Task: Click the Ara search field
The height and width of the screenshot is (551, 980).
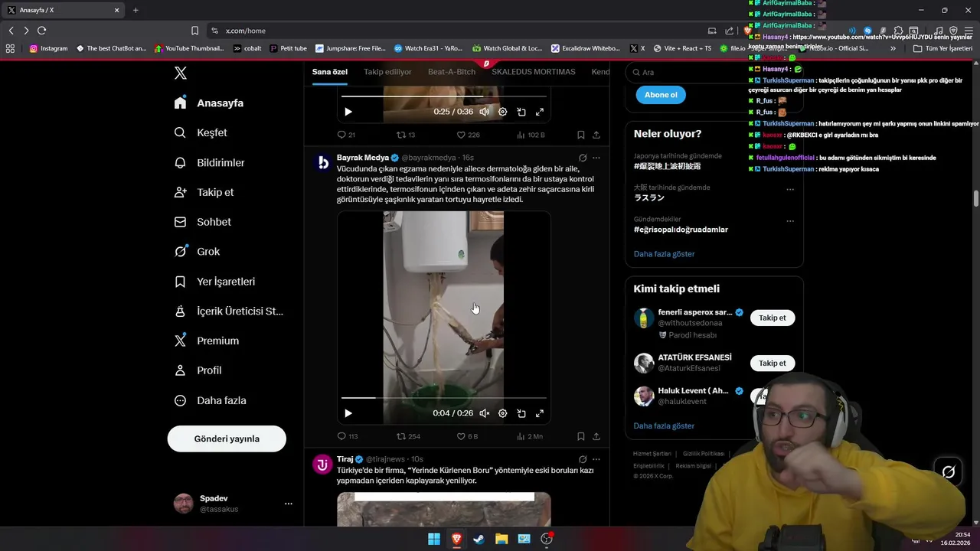Action: [x=714, y=72]
